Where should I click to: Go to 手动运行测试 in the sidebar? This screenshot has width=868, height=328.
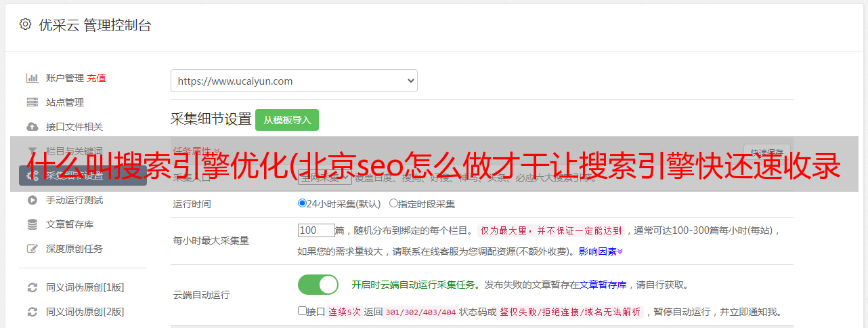pos(74,200)
